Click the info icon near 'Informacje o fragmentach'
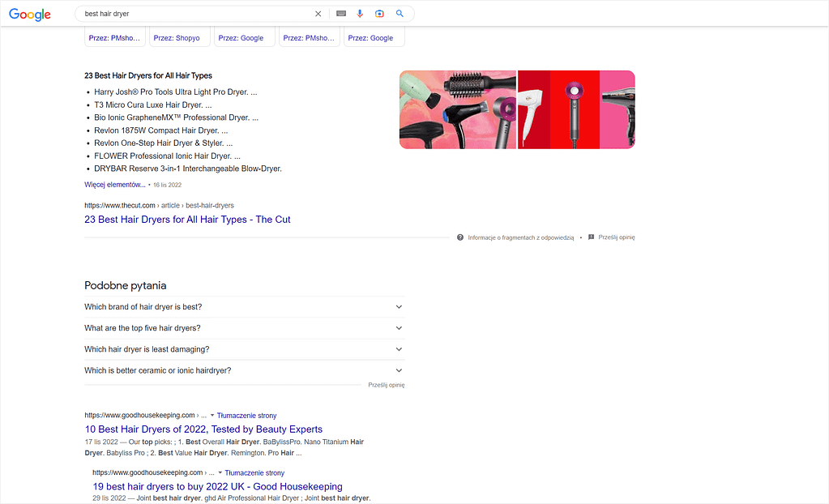The height and width of the screenshot is (504, 829). (x=462, y=237)
